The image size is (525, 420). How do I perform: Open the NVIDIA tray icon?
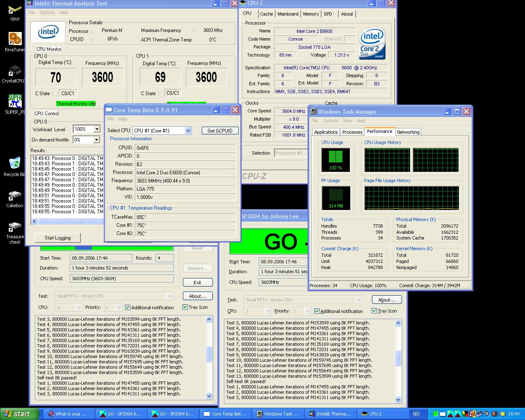click(502, 414)
